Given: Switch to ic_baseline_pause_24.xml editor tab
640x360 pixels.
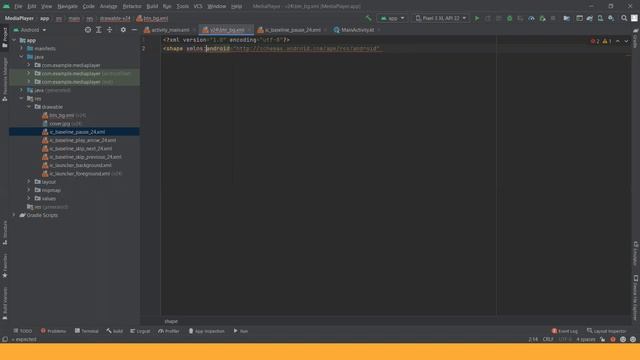Looking at the screenshot, I should (293, 30).
